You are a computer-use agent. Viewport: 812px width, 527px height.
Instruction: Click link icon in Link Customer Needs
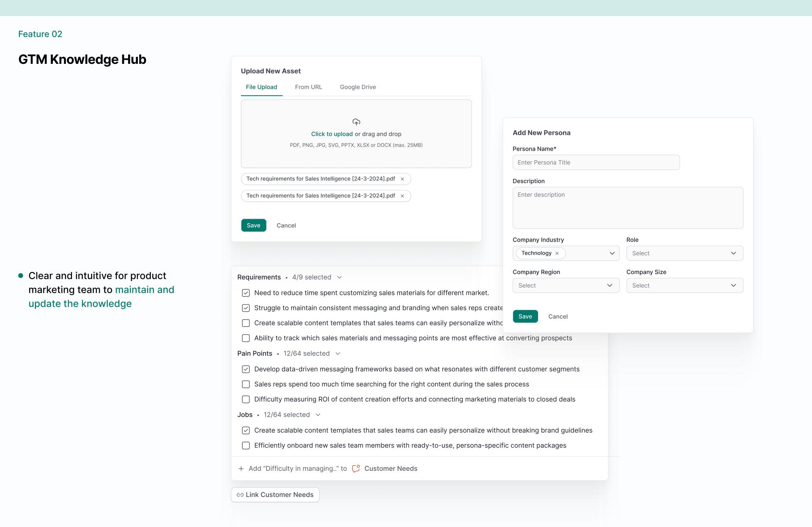point(240,495)
